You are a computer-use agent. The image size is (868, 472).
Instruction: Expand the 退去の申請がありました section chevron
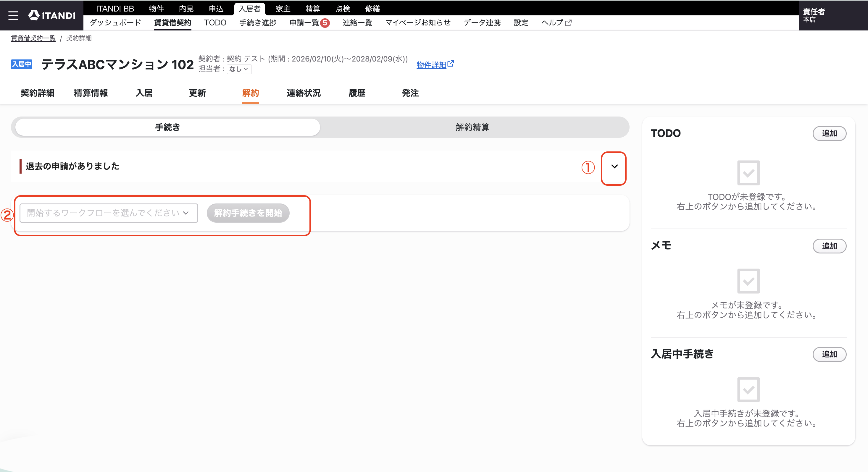click(x=614, y=167)
